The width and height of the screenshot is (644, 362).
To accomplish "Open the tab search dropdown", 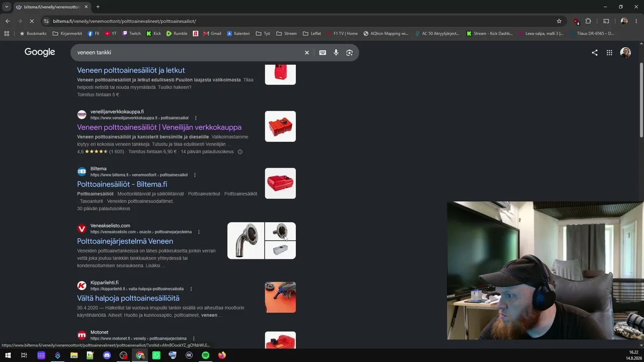I will [x=7, y=7].
